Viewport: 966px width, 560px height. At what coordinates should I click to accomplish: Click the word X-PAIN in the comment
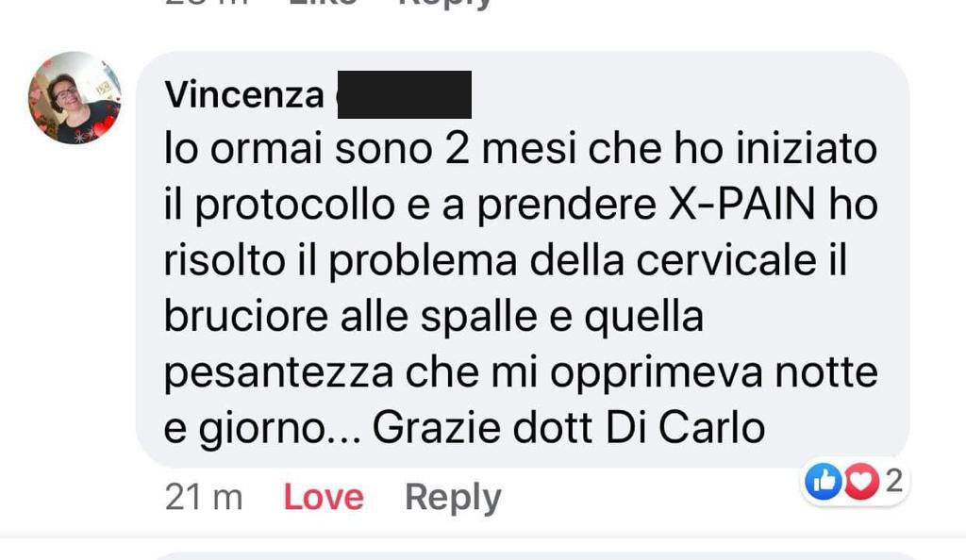click(741, 205)
